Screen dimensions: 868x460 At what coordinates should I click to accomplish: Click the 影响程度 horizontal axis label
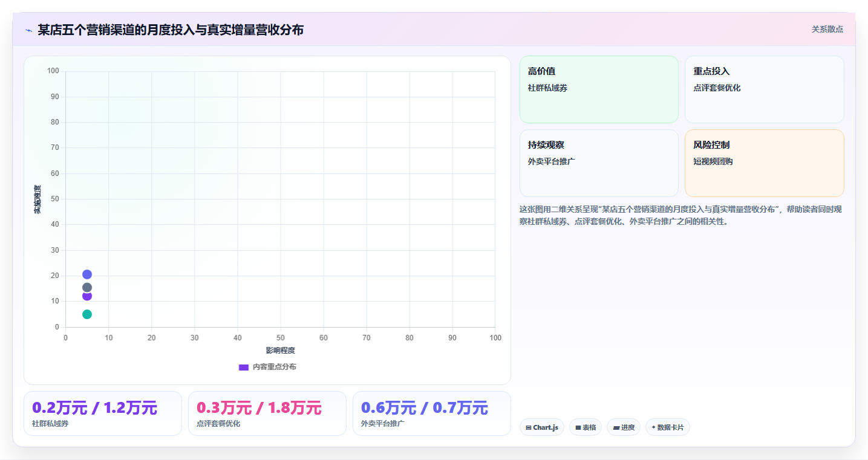(x=280, y=351)
